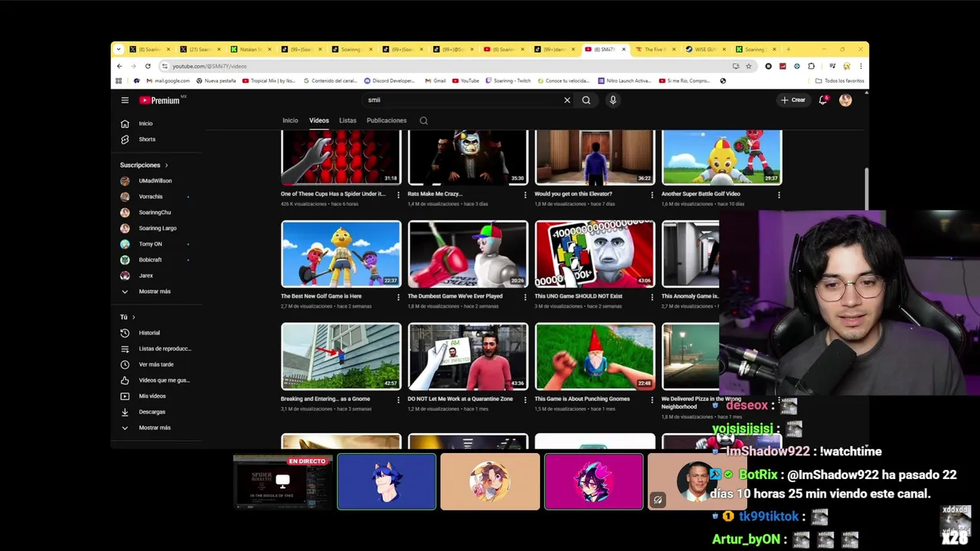The width and height of the screenshot is (980, 551).
Task: Open a new browser tab with plus
Action: [789, 49]
